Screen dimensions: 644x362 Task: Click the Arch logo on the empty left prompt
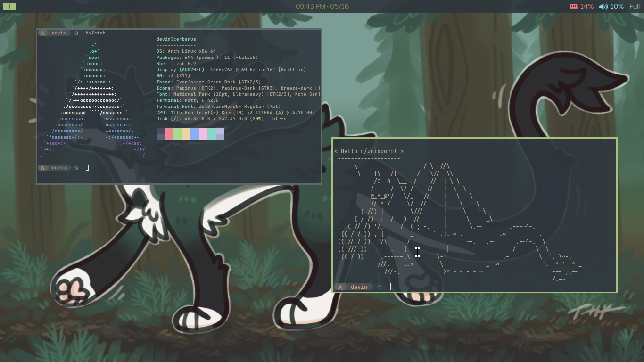(x=42, y=168)
